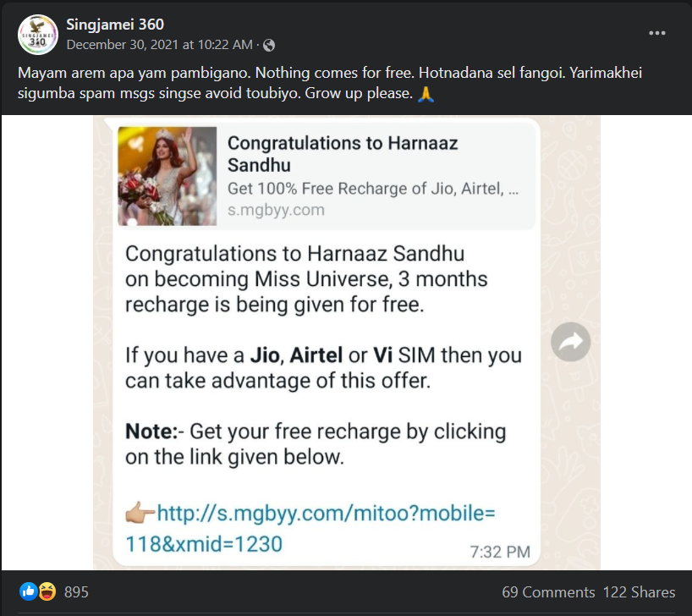
Task: Click the public audience globe icon
Action: pos(269,45)
